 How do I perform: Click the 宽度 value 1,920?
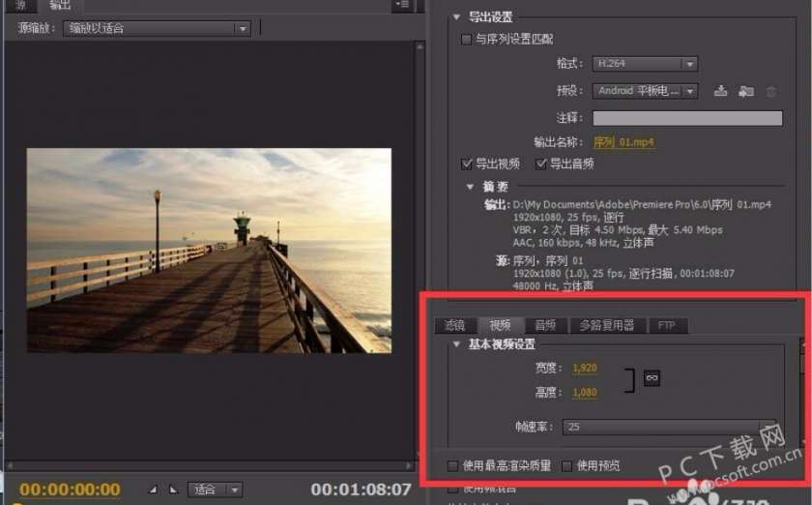pyautogui.click(x=585, y=368)
